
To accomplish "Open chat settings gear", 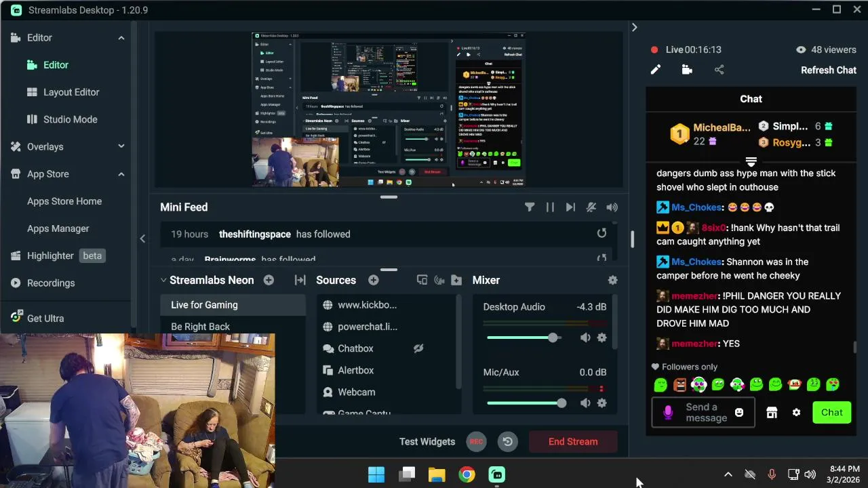I will click(x=796, y=413).
